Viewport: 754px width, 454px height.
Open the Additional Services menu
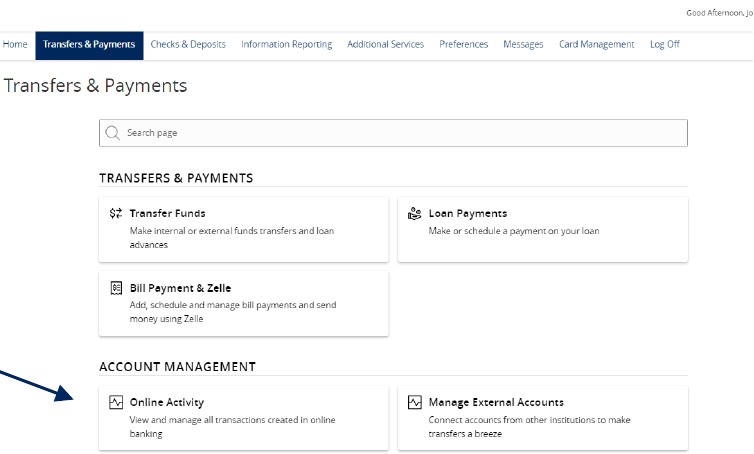(386, 44)
